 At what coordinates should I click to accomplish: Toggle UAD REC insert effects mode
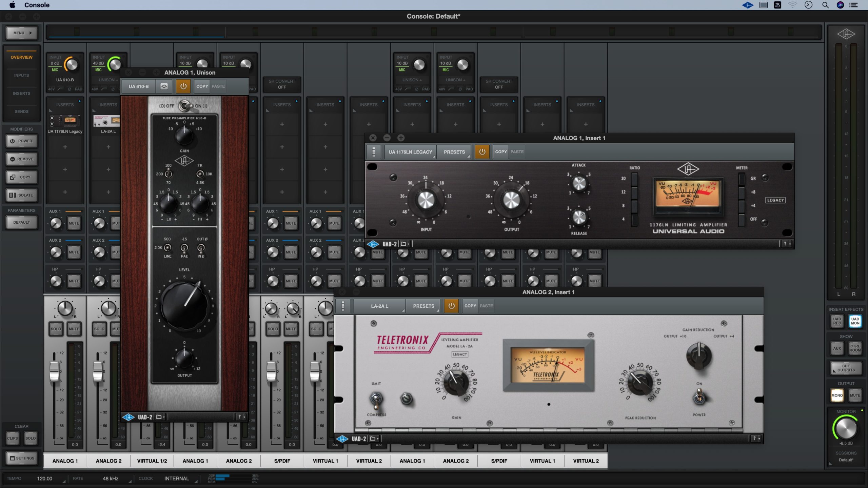837,321
